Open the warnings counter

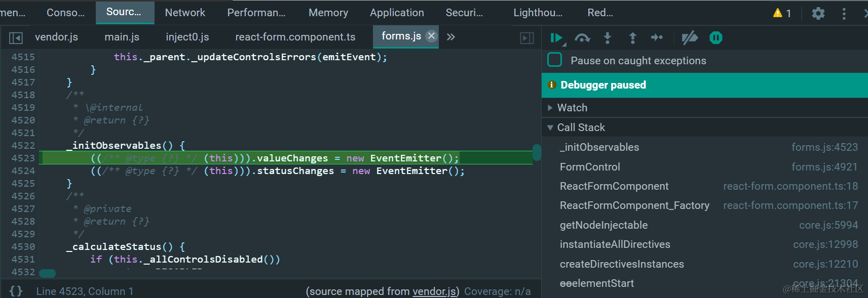(782, 13)
